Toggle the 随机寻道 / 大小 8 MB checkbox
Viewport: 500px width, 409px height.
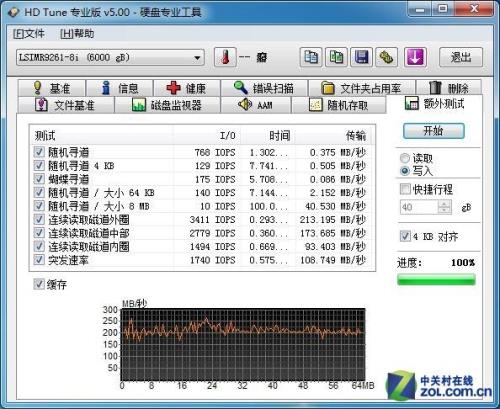click(x=39, y=206)
